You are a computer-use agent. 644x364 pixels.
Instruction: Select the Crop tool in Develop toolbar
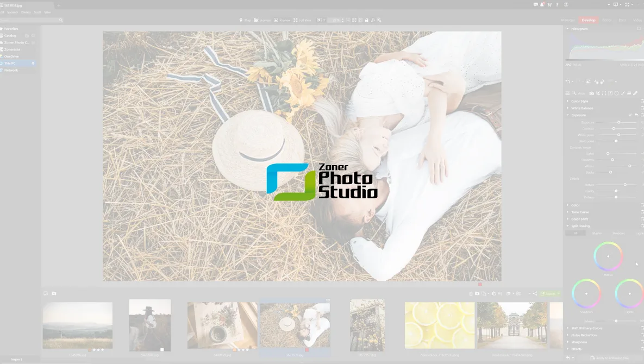pos(598,93)
